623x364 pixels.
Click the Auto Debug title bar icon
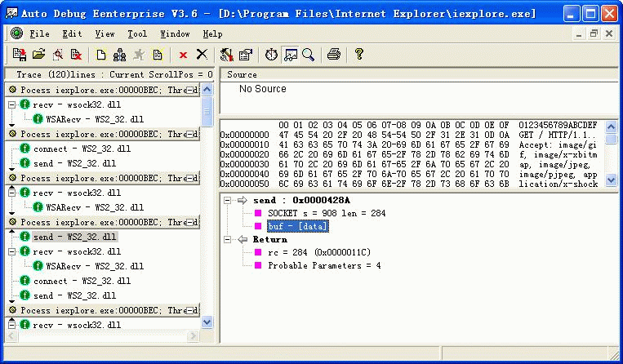(x=11, y=13)
